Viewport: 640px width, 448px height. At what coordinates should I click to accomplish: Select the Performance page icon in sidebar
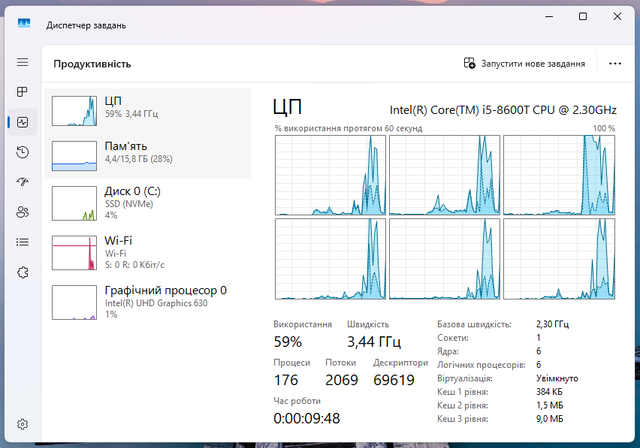click(22, 122)
